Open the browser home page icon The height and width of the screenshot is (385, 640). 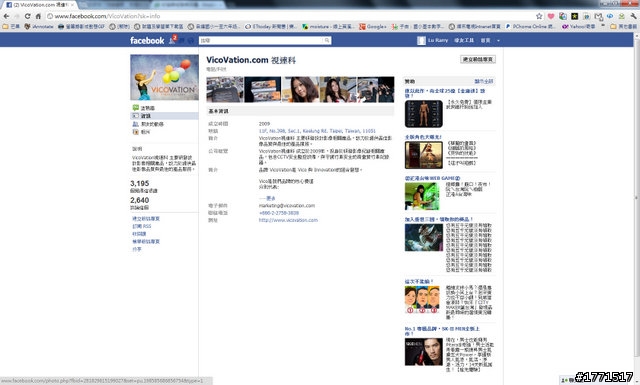38,16
